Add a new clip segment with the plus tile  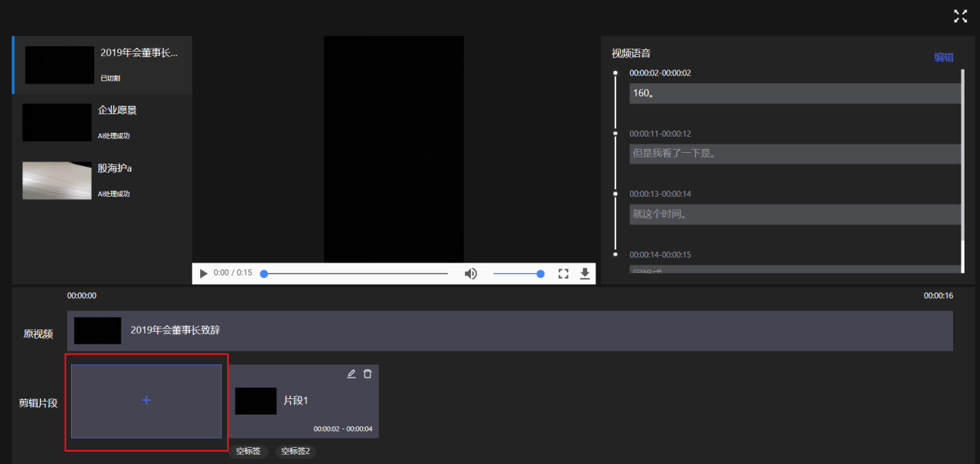146,401
